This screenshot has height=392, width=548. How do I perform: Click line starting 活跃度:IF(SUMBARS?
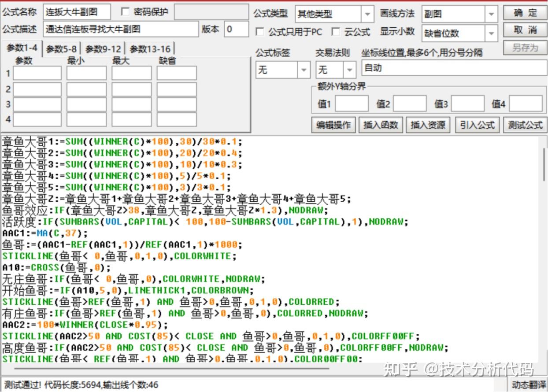[x=205, y=222]
